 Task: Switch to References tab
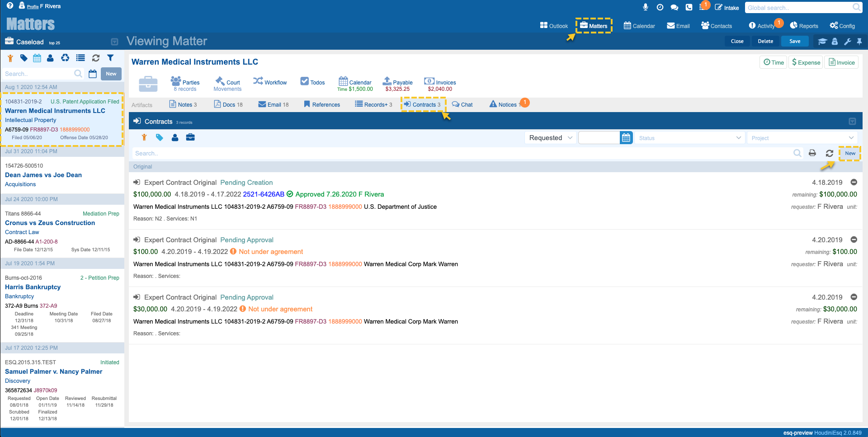322,104
